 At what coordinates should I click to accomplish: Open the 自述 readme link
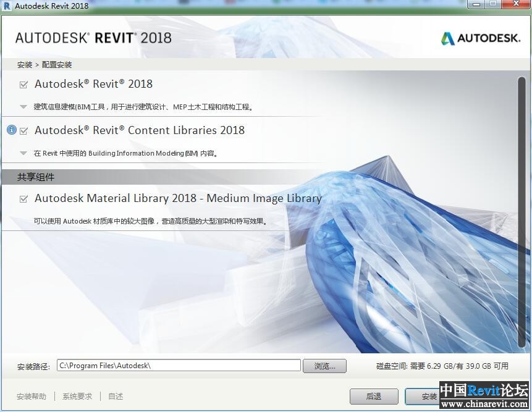[x=116, y=396]
